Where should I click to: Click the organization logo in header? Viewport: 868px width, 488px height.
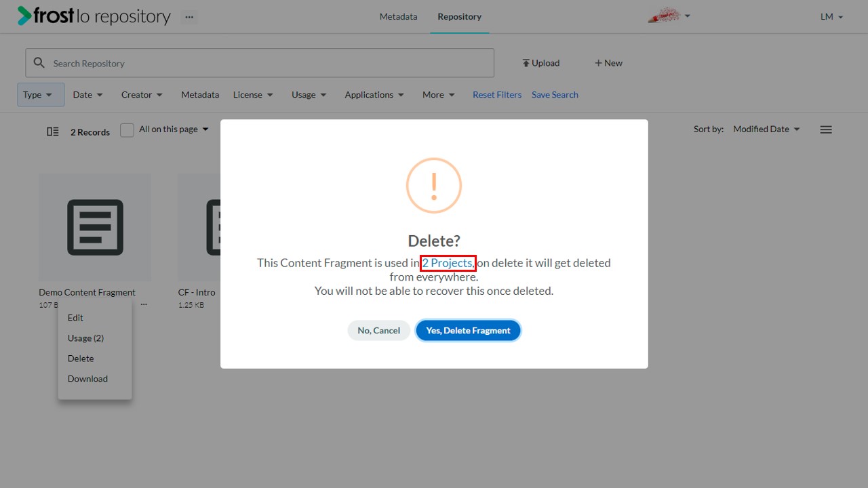pos(663,16)
